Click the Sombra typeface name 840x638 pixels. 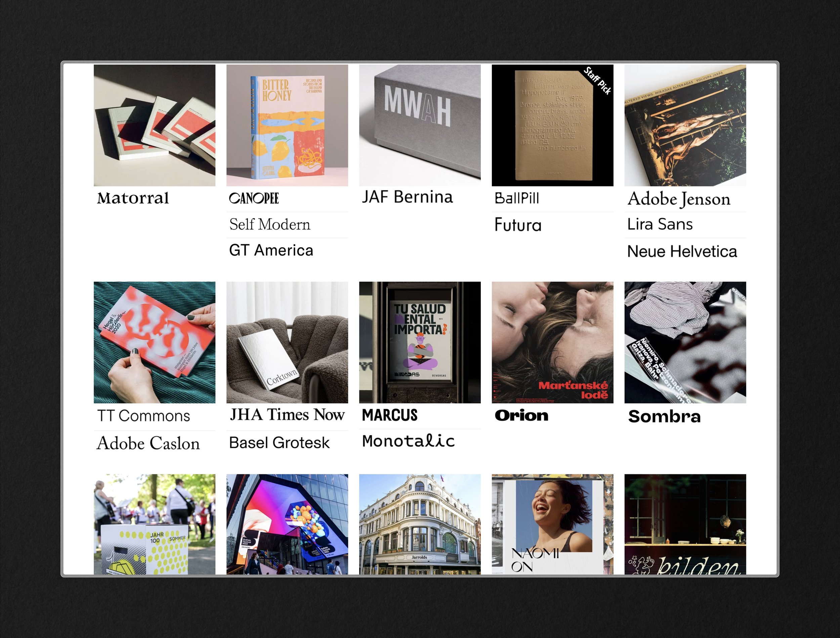tap(664, 416)
